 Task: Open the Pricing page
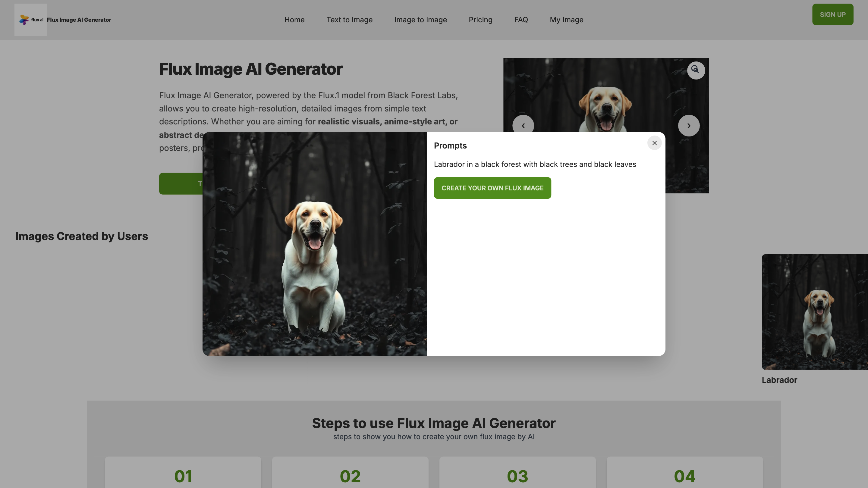(x=480, y=20)
